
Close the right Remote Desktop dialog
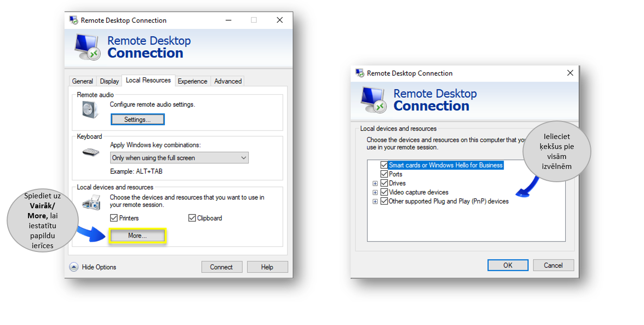(x=570, y=73)
